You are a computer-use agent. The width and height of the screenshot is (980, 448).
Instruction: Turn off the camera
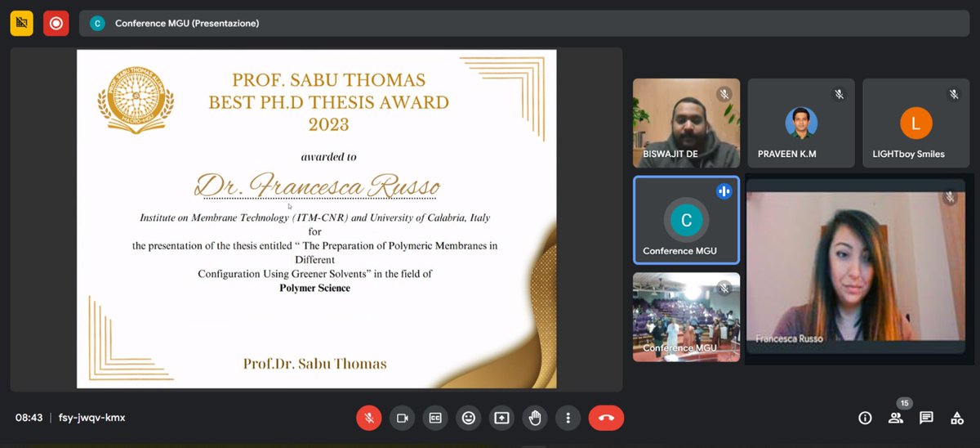pyautogui.click(x=402, y=418)
